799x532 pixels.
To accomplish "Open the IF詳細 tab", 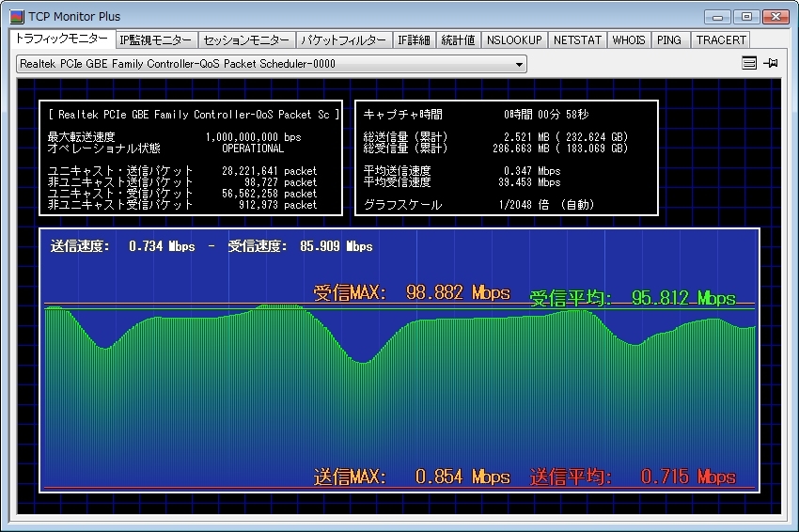I will 414,39.
